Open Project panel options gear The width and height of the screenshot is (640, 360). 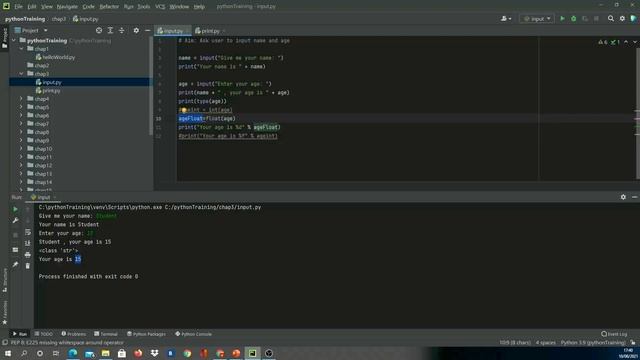pyautogui.click(x=136, y=31)
